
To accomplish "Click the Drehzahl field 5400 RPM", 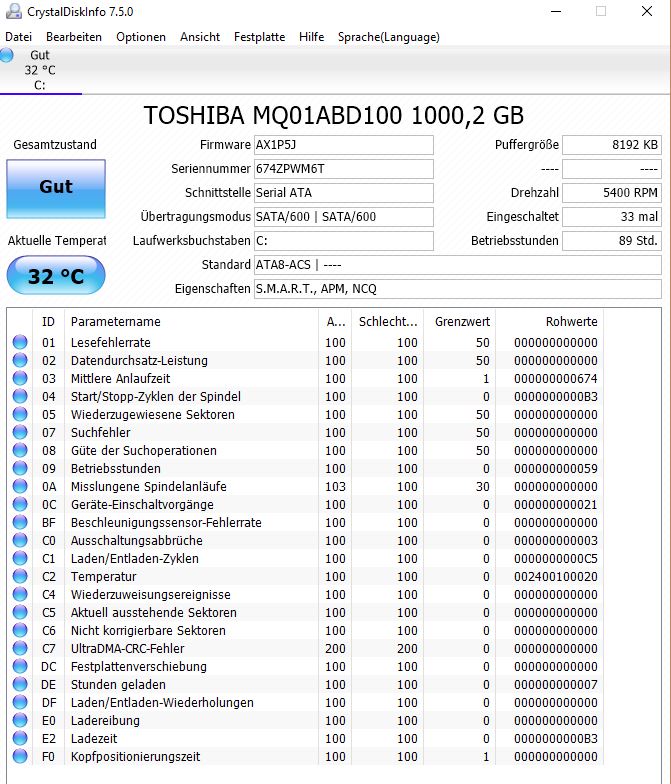I will (x=612, y=193).
